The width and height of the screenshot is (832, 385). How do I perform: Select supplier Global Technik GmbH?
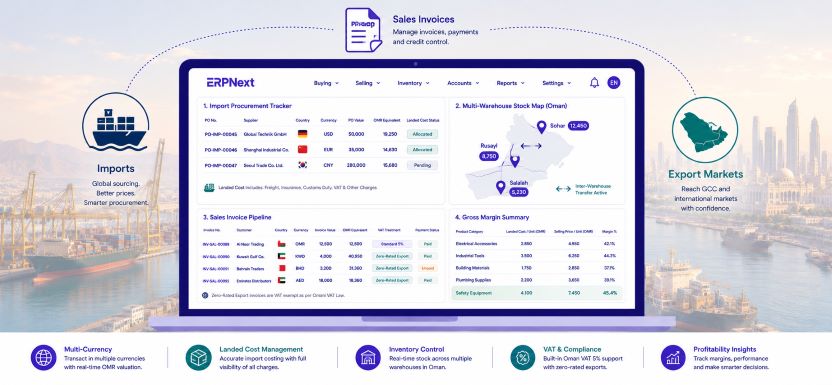tap(264, 134)
